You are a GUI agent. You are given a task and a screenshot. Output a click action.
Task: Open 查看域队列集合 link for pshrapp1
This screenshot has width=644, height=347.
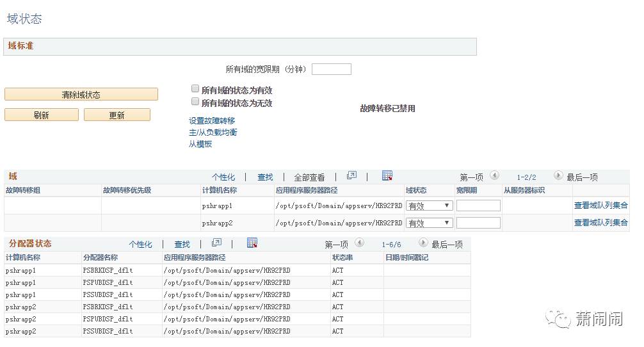click(601, 206)
